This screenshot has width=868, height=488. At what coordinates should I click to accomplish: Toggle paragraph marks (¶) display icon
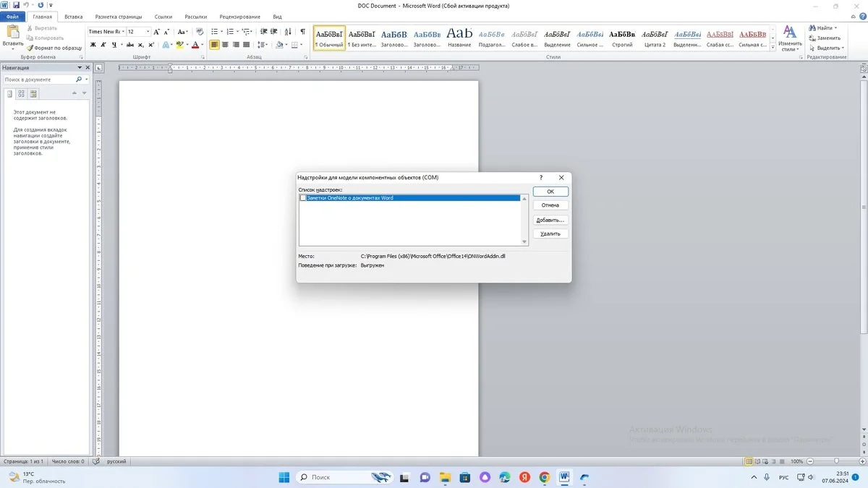pyautogui.click(x=302, y=32)
